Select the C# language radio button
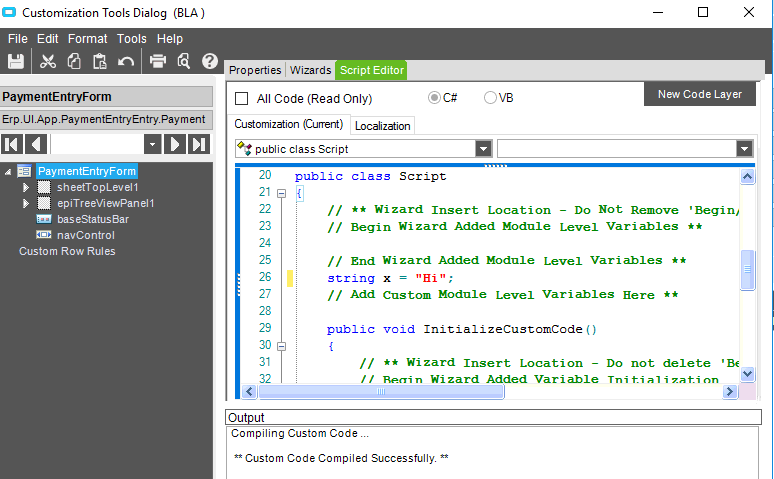This screenshot has width=774, height=479. [x=434, y=98]
